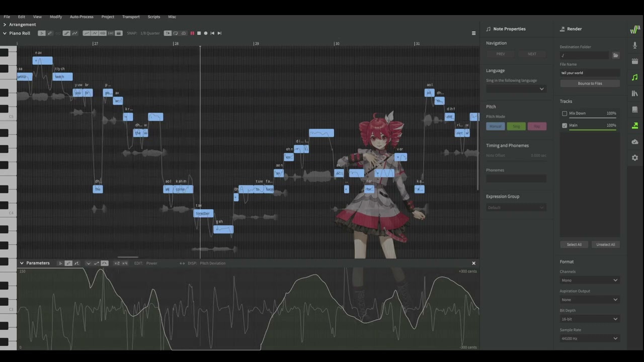The width and height of the screenshot is (644, 362).
Task: Open the Sample Rate 44100 Hz dropdown
Action: pyautogui.click(x=590, y=338)
